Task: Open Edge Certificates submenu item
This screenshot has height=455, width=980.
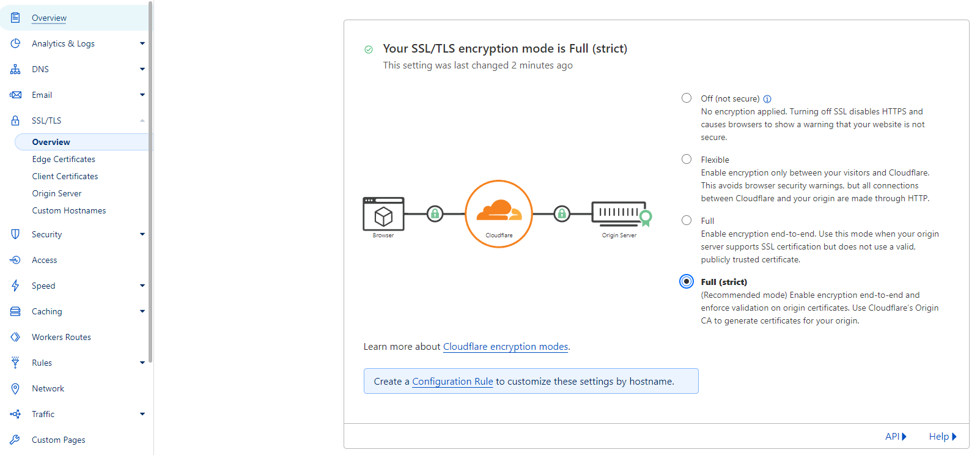Action: pyautogui.click(x=64, y=159)
